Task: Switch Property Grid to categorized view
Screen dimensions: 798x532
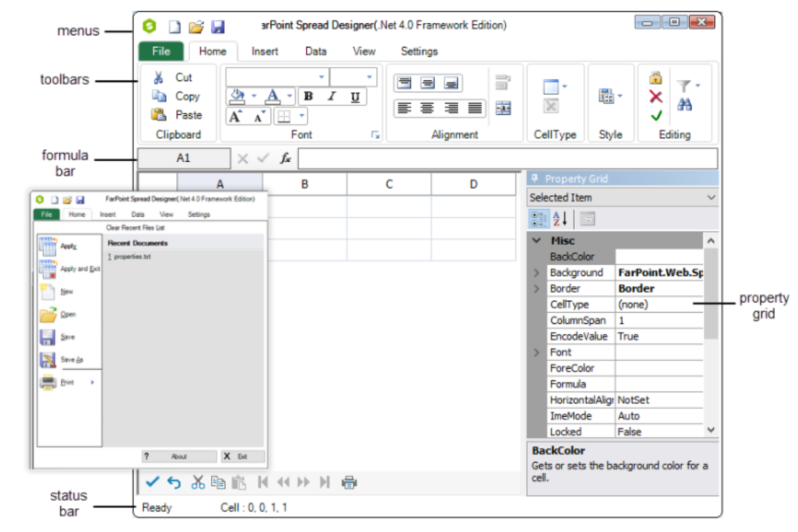Action: pos(539,219)
